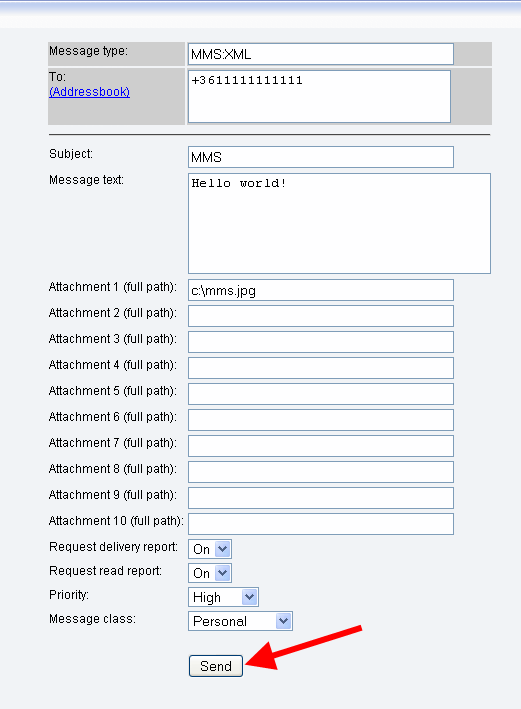Screen dimensions: 521x709
Task: Select the Attachment 1 path field
Action: click(x=321, y=290)
